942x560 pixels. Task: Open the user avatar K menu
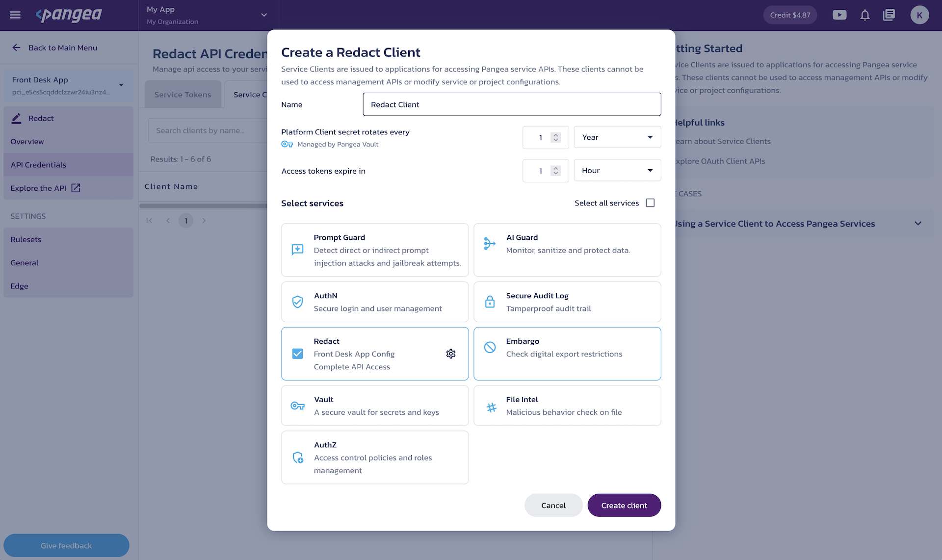(919, 15)
